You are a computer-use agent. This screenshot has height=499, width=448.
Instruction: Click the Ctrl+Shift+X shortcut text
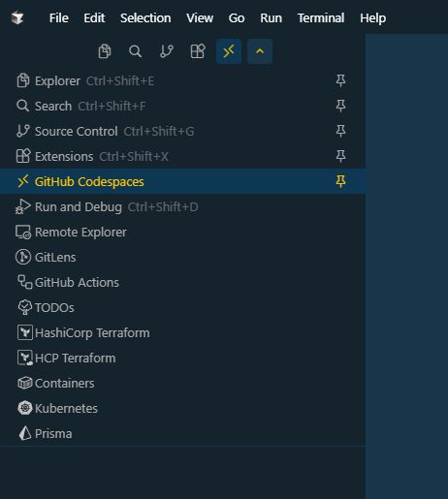(134, 157)
